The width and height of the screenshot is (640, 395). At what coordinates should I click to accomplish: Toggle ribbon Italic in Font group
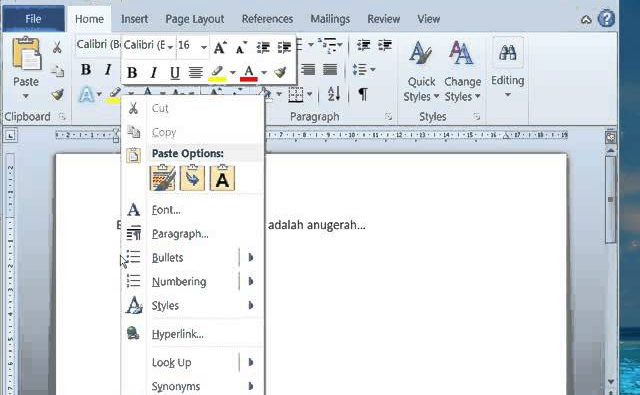click(x=108, y=70)
